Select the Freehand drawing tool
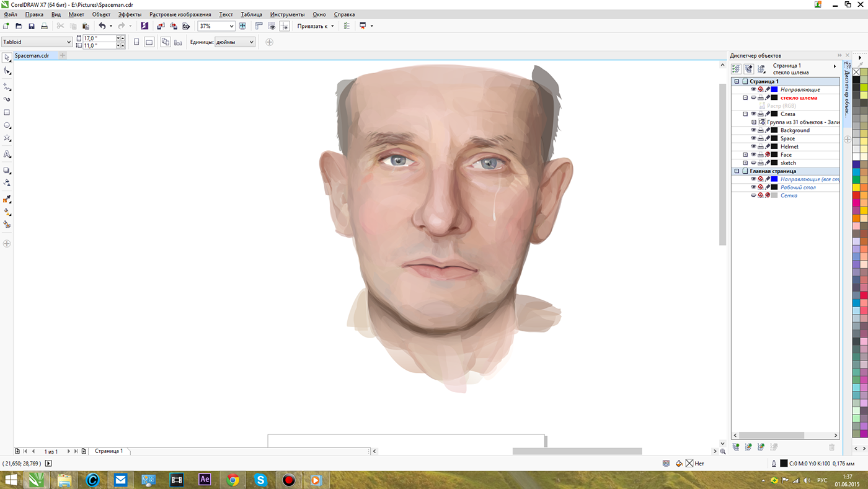 7,87
